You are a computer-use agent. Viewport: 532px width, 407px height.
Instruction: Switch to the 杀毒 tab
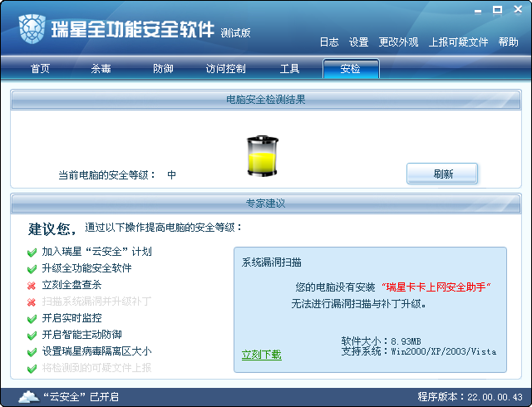101,69
